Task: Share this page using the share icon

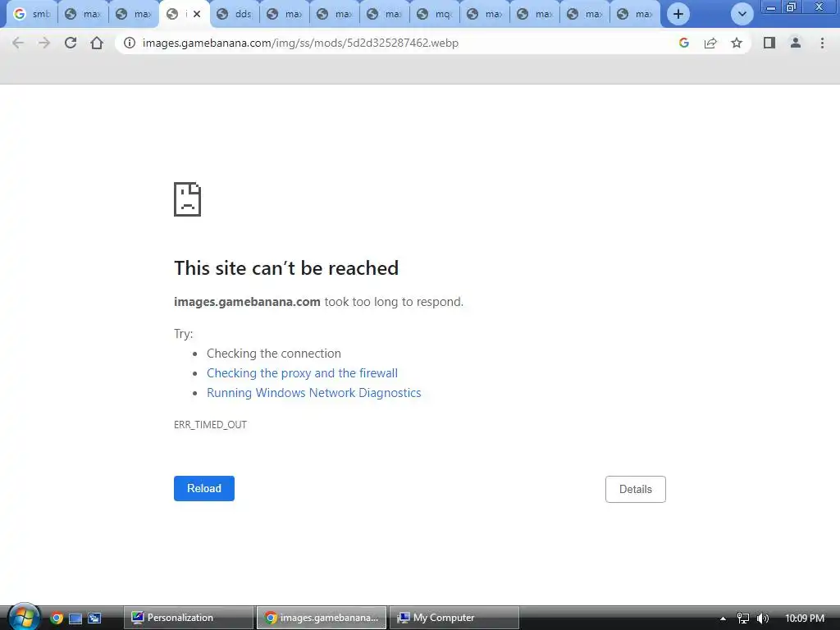Action: click(710, 43)
